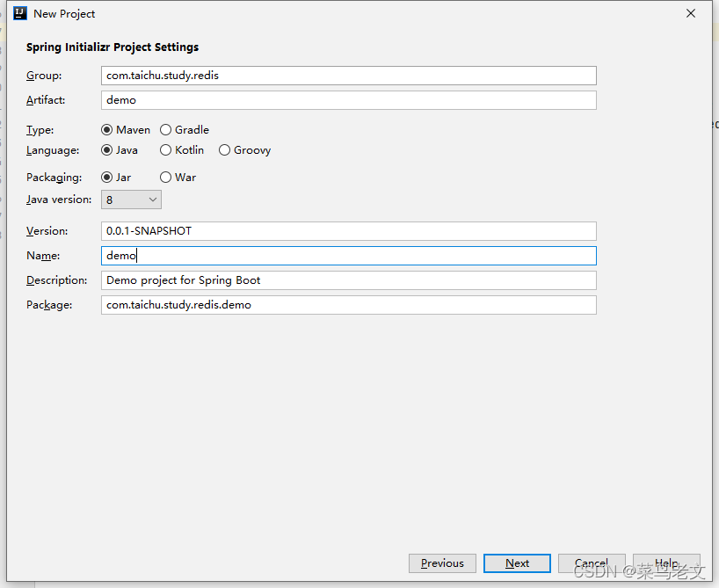Close the New Project dialog
This screenshot has height=588, width=719.
[x=691, y=14]
